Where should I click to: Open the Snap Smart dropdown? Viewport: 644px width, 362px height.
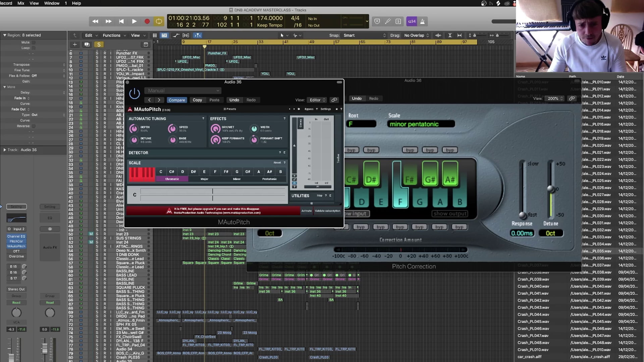pyautogui.click(x=364, y=35)
